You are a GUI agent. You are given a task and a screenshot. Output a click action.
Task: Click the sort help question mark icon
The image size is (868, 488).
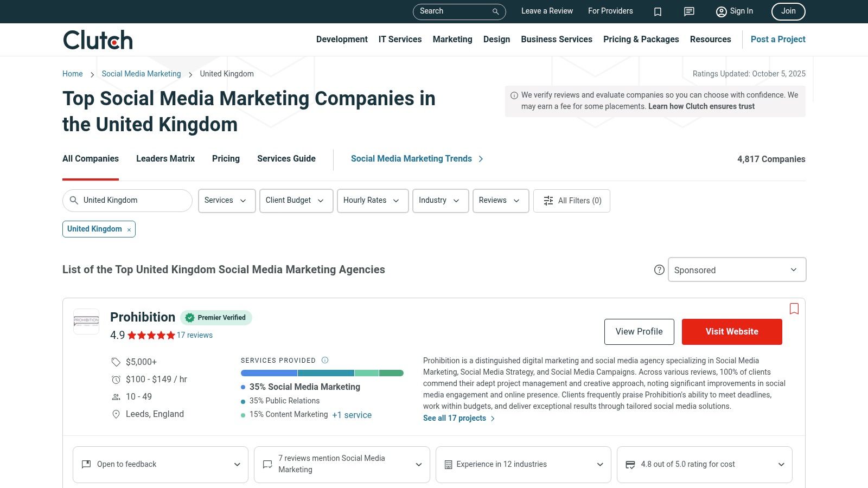click(x=659, y=270)
